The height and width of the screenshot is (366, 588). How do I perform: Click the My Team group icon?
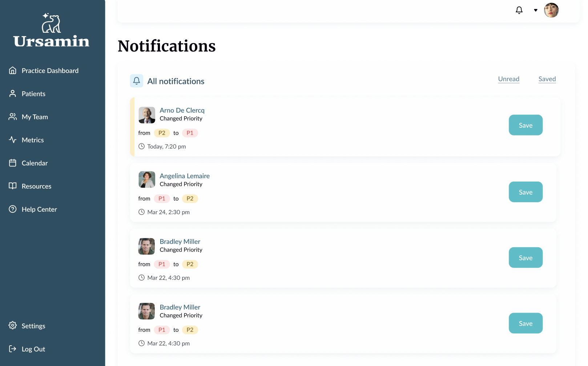pyautogui.click(x=13, y=117)
